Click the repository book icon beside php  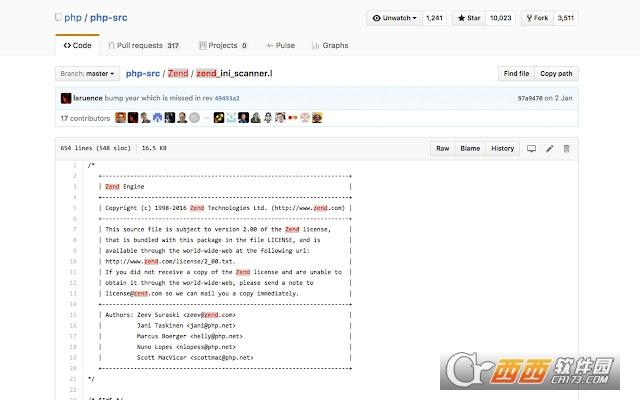pyautogui.click(x=58, y=18)
